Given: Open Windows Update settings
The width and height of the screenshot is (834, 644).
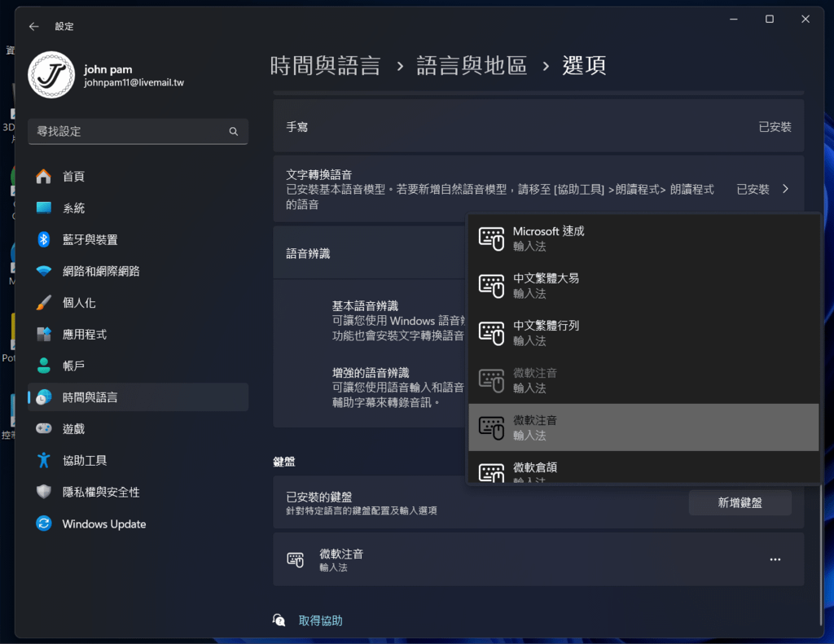Looking at the screenshot, I should pos(138,524).
